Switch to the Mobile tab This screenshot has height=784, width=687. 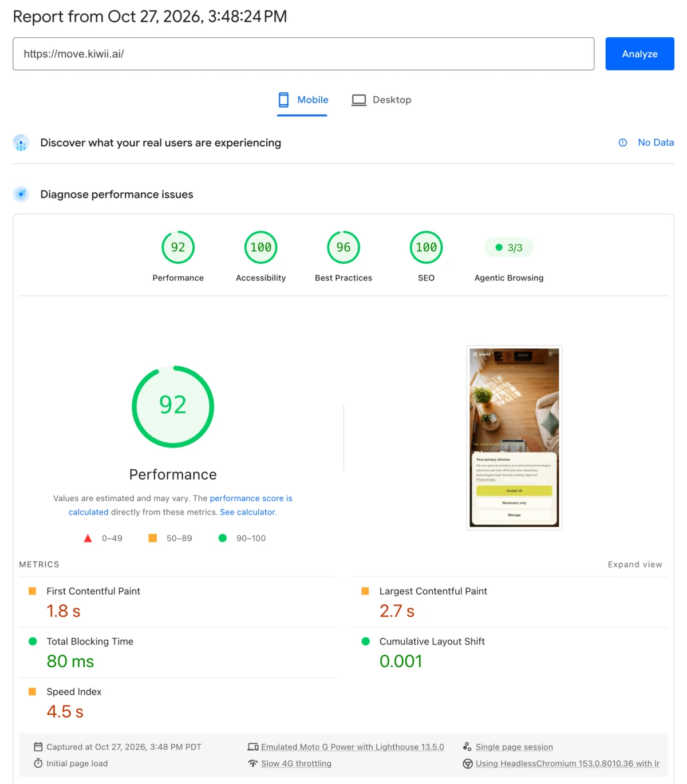[x=302, y=100]
